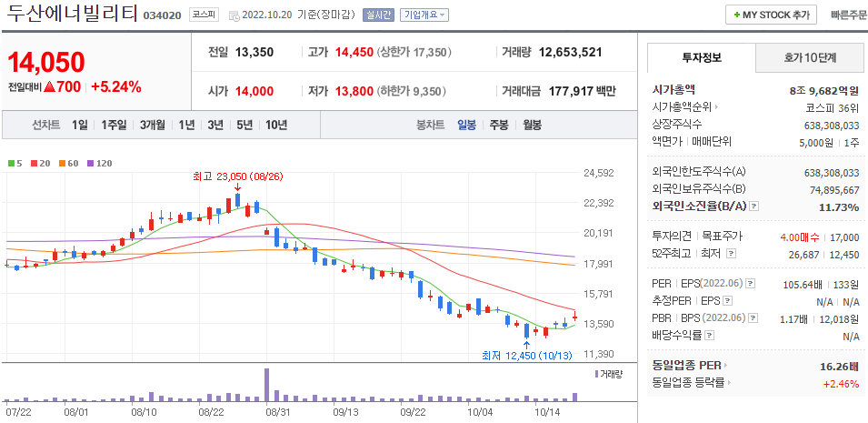
Task: Click arrow beside 시가총액순위
Action: 716,107
